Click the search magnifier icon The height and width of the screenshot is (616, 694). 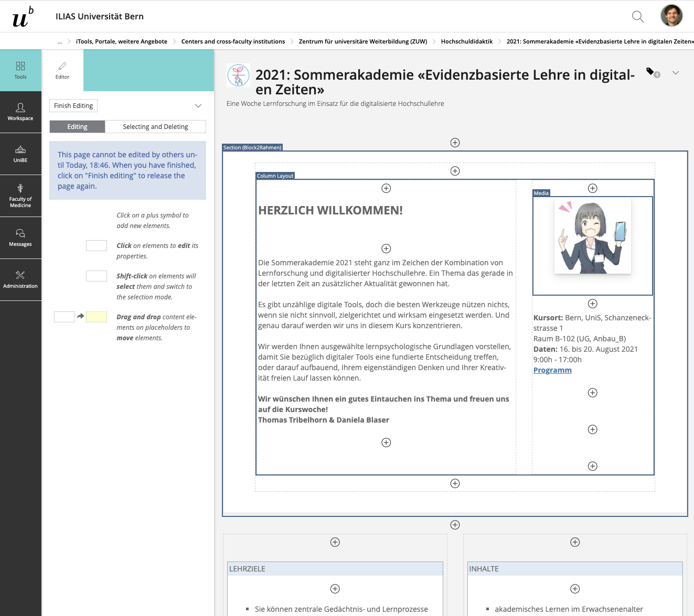tap(638, 17)
